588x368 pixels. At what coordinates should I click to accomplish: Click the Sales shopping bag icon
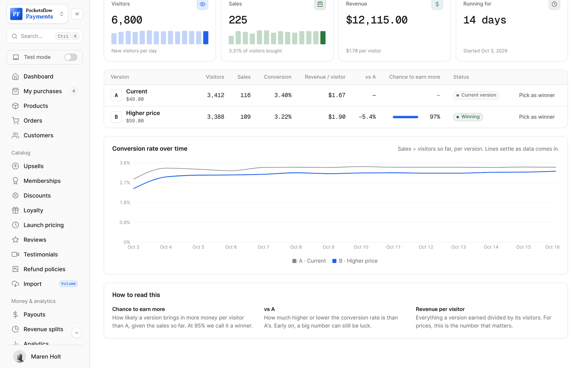click(x=320, y=4)
